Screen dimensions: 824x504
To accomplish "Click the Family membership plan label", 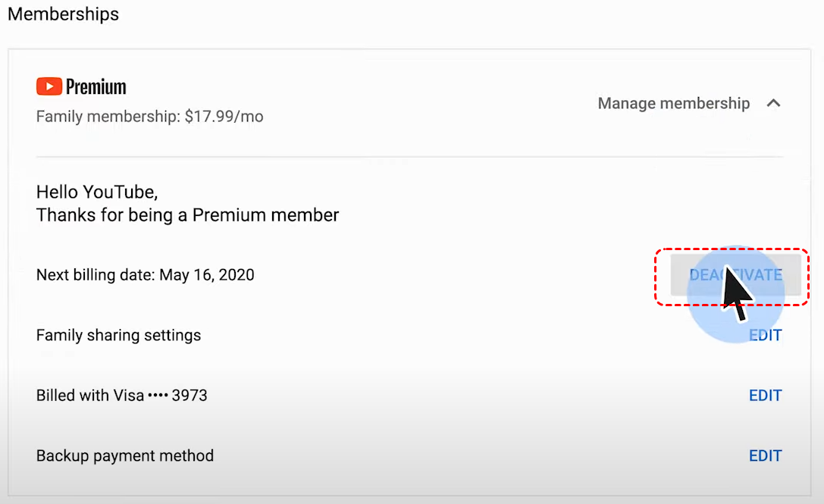I will (x=108, y=117).
